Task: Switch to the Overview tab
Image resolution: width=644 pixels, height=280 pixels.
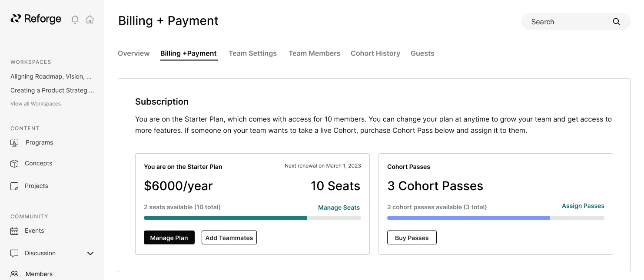Action: pos(134,53)
